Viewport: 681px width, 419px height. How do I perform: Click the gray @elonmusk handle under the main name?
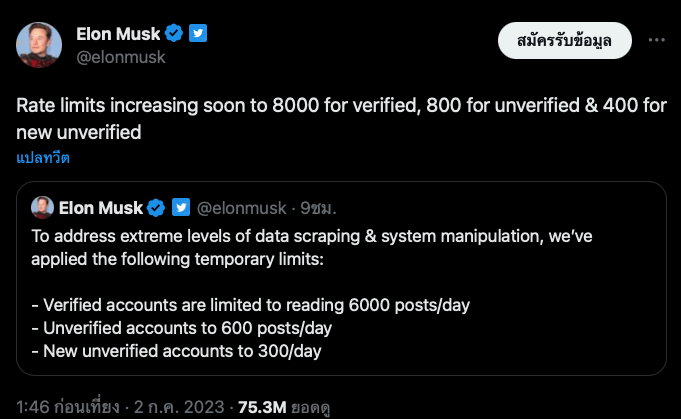point(121,57)
